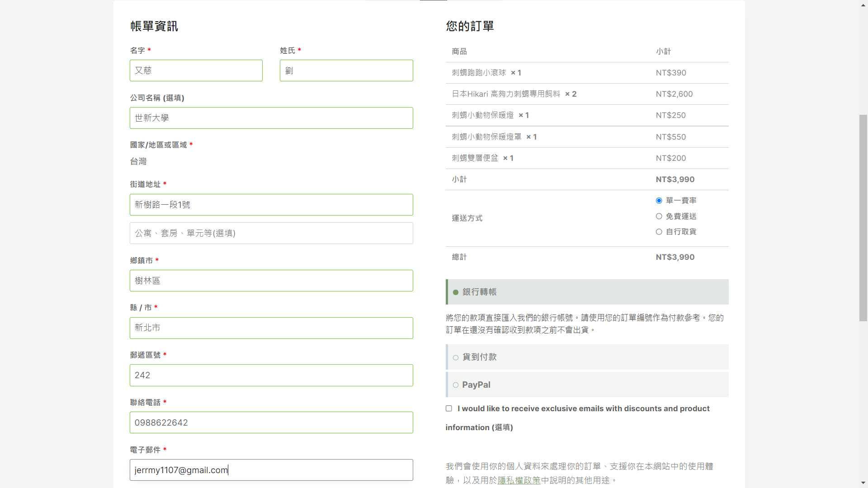The height and width of the screenshot is (488, 868).
Task: Choose 免費運送 free shipping radio
Action: click(659, 216)
